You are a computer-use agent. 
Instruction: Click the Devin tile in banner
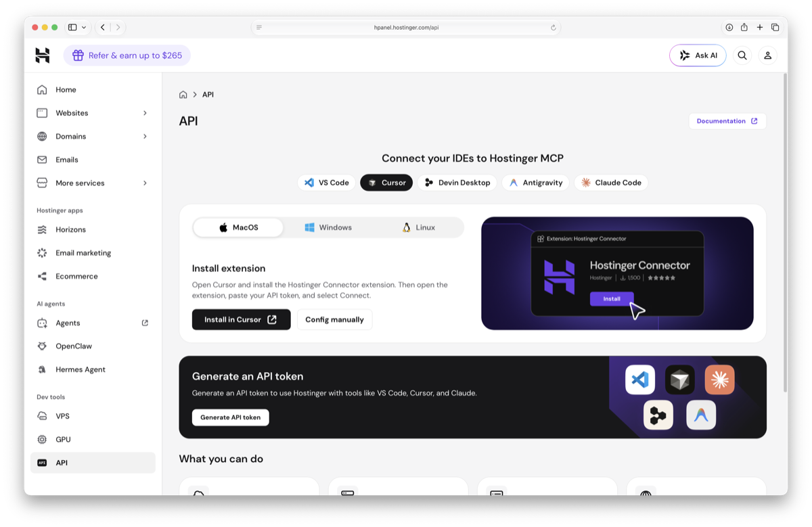[658, 415]
